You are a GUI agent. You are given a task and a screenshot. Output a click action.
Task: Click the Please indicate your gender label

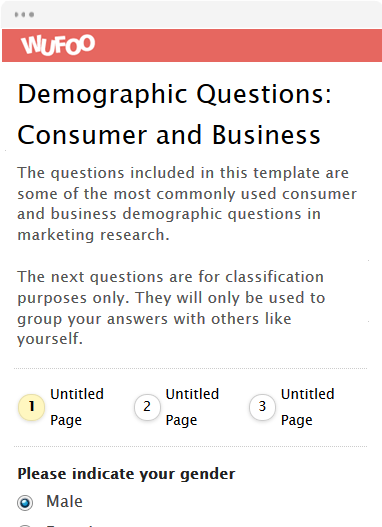(126, 474)
